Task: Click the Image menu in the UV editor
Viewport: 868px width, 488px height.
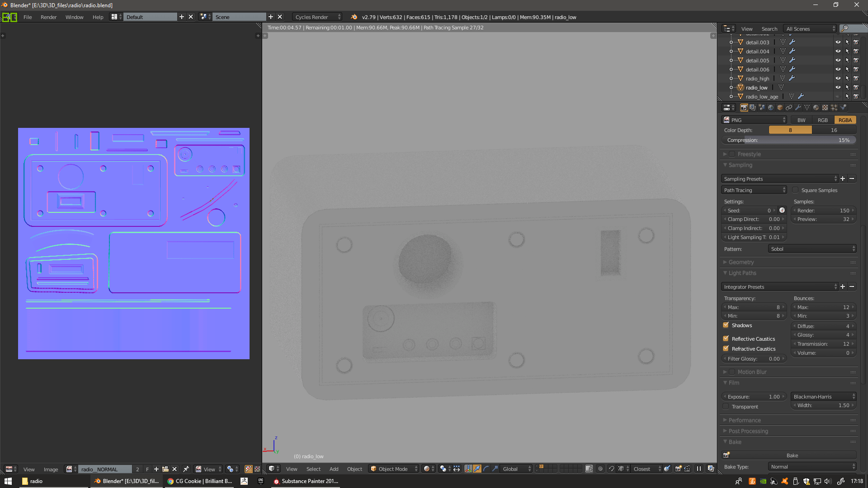Action: [x=50, y=469]
